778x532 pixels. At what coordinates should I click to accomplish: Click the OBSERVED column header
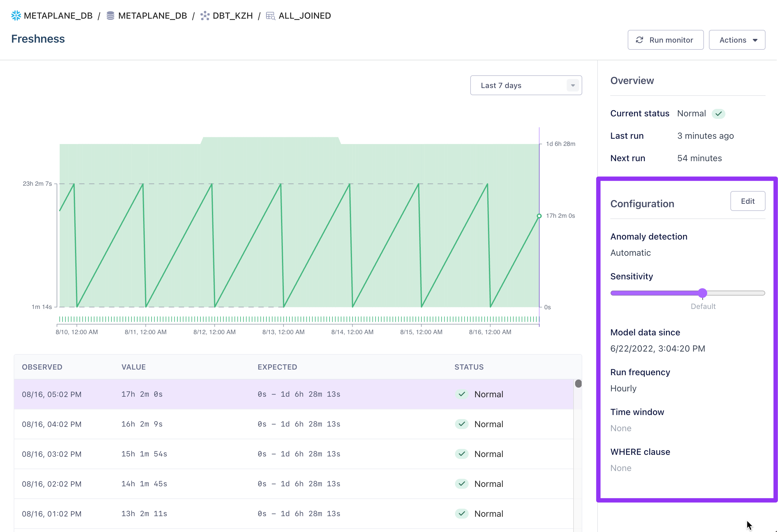42,367
